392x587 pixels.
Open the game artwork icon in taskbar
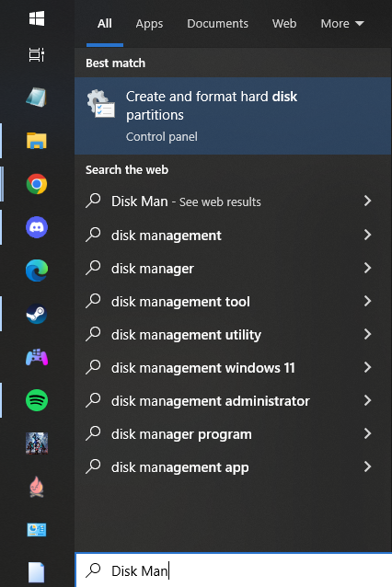tap(37, 443)
